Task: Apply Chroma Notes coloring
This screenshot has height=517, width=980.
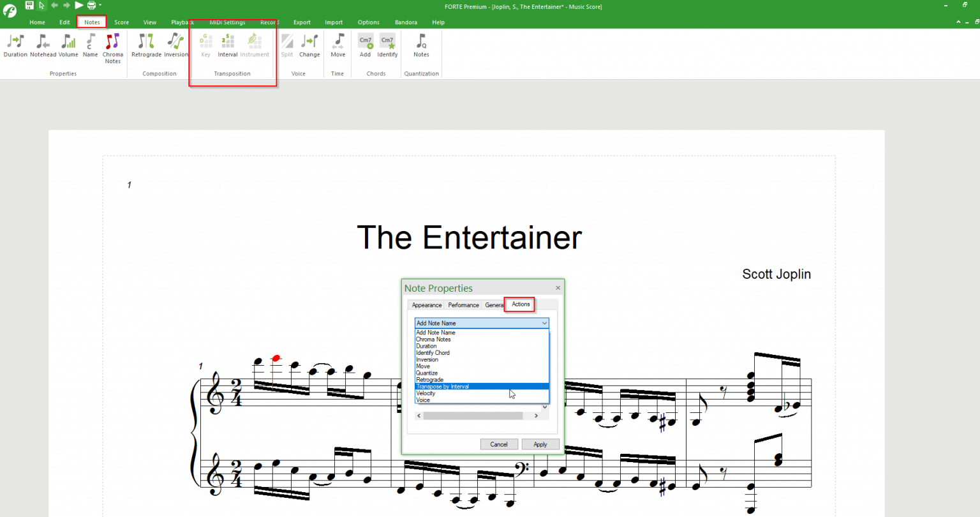Action: pos(112,49)
